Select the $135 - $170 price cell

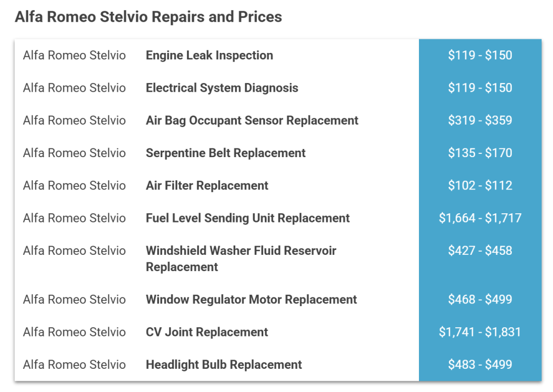click(480, 153)
